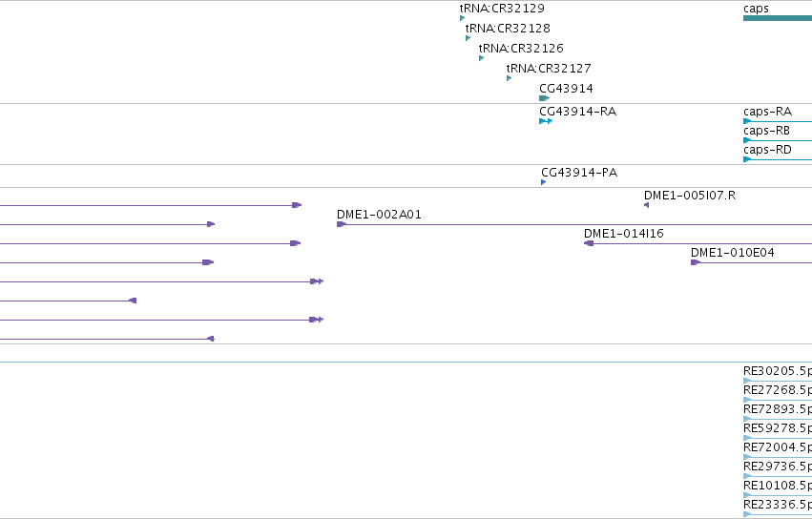
Task: Click the RE30205.5p EST label
Action: (x=778, y=371)
